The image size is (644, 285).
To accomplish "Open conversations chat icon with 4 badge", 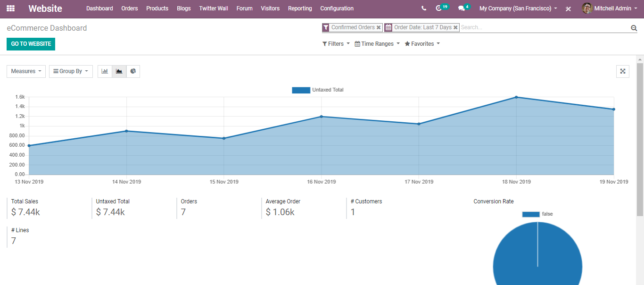I will [x=464, y=8].
